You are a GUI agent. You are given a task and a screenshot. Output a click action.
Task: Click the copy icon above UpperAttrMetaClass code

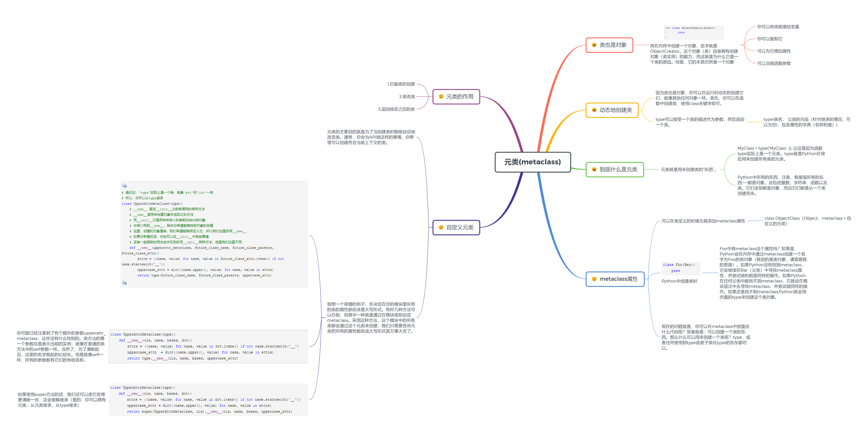124,186
